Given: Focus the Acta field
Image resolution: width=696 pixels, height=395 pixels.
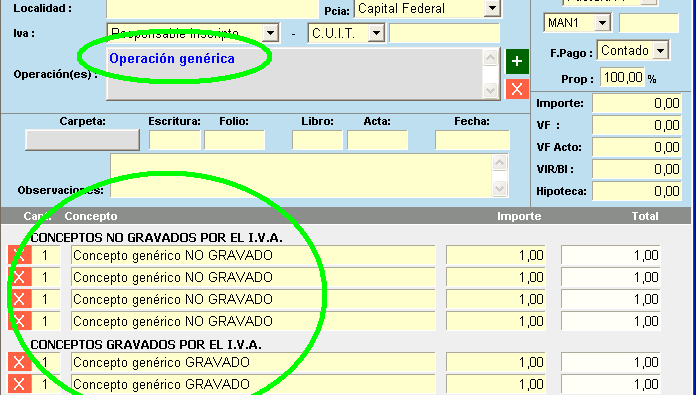Looking at the screenshot, I should [x=377, y=140].
